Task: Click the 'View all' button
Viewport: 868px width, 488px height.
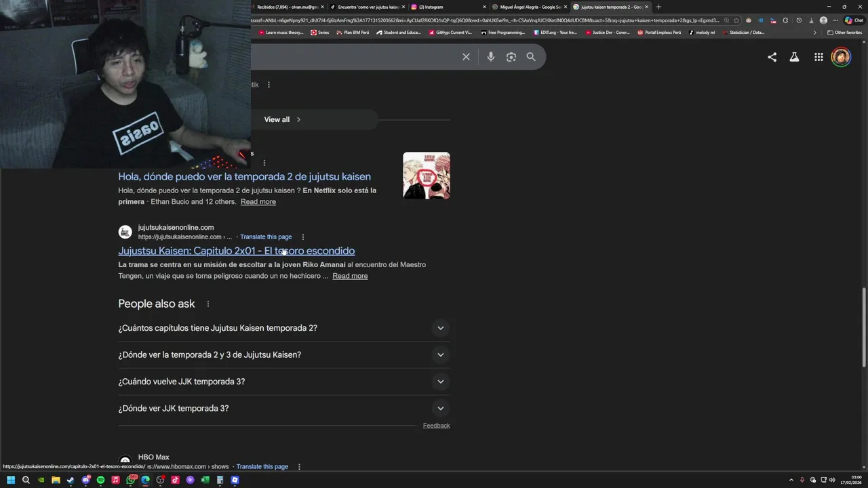Action: 282,119
